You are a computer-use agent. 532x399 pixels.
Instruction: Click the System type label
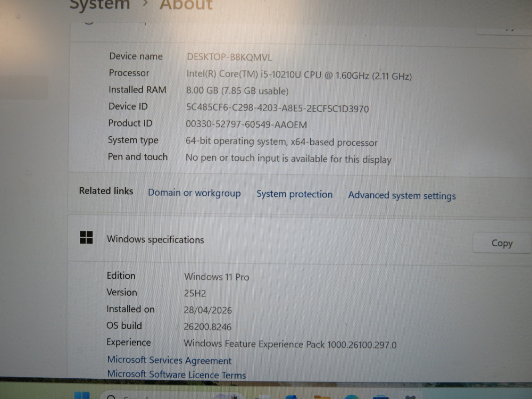point(133,140)
